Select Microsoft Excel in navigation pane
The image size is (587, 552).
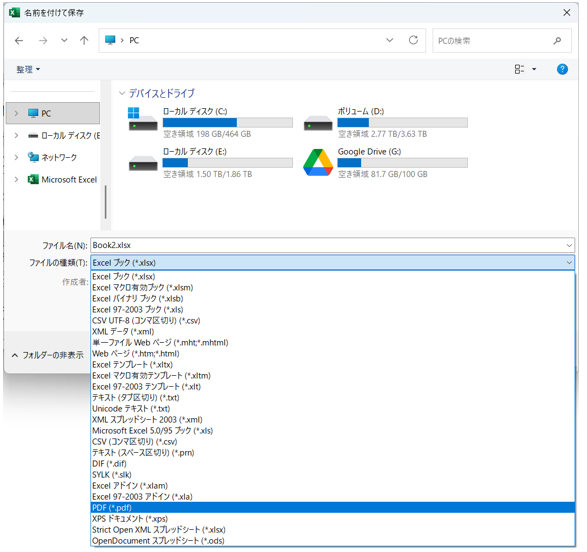click(63, 180)
